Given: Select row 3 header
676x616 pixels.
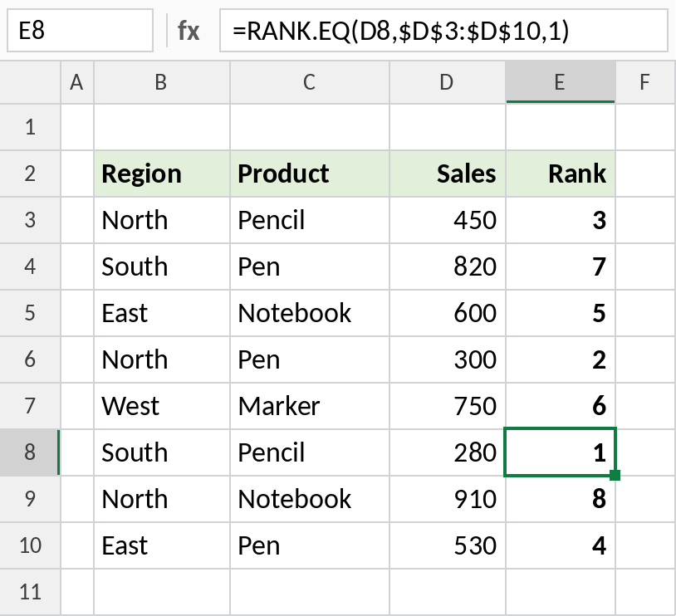Looking at the screenshot, I should pyautogui.click(x=30, y=220).
